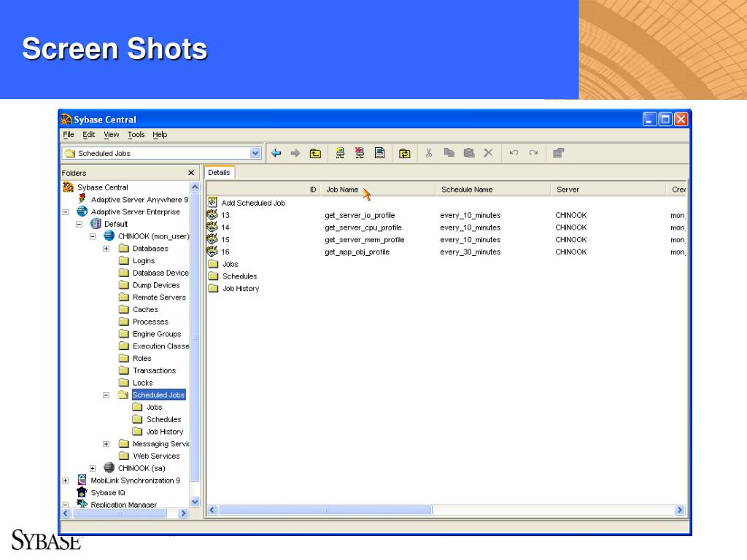747x560 pixels.
Task: Click Folders pane horizontal scroll right arrow
Action: pyautogui.click(x=183, y=513)
